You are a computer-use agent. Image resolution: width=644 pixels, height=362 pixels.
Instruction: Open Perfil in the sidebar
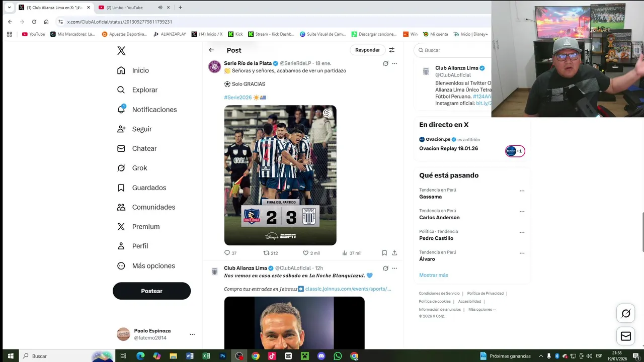(132, 246)
